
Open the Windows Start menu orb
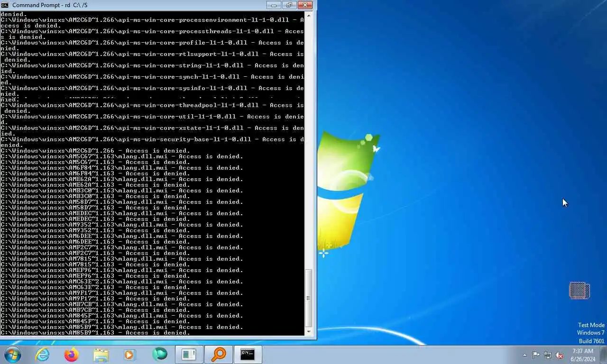coord(13,355)
